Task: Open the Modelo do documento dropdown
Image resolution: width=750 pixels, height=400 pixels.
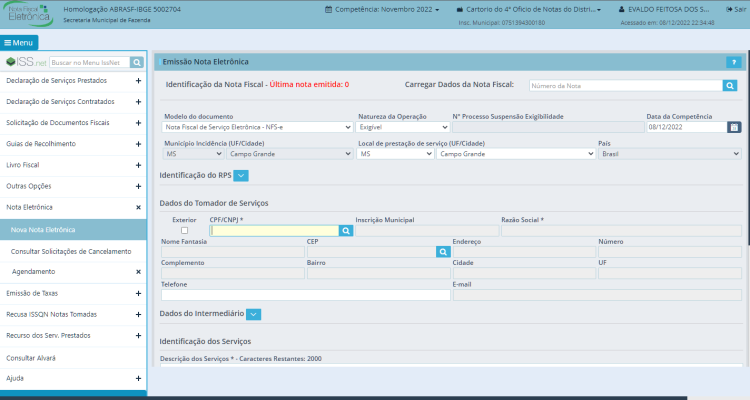Action: pos(258,127)
